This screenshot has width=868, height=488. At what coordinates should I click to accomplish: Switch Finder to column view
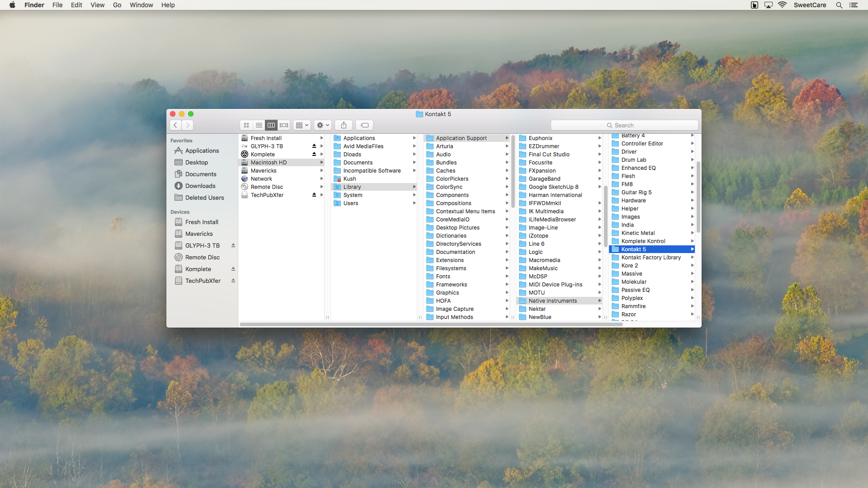[x=271, y=125]
